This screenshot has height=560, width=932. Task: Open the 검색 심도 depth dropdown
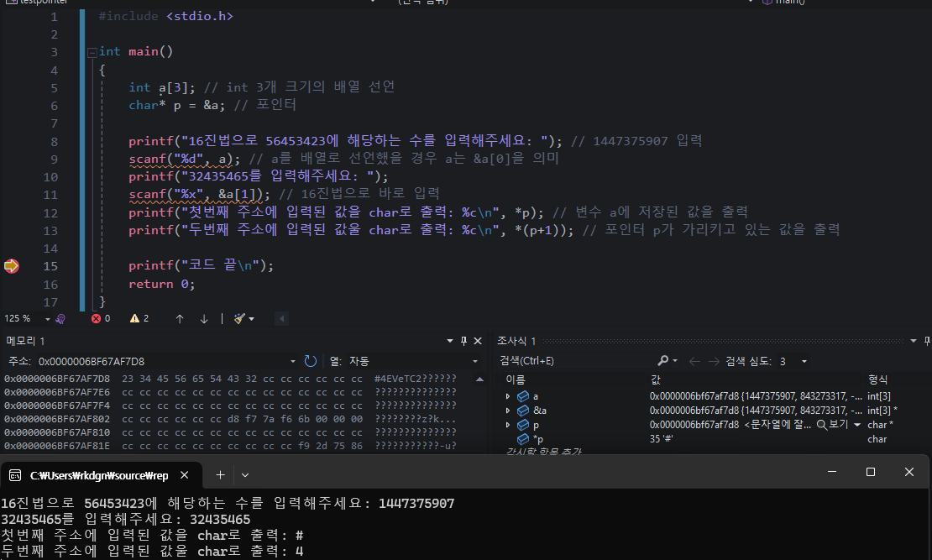coord(804,362)
